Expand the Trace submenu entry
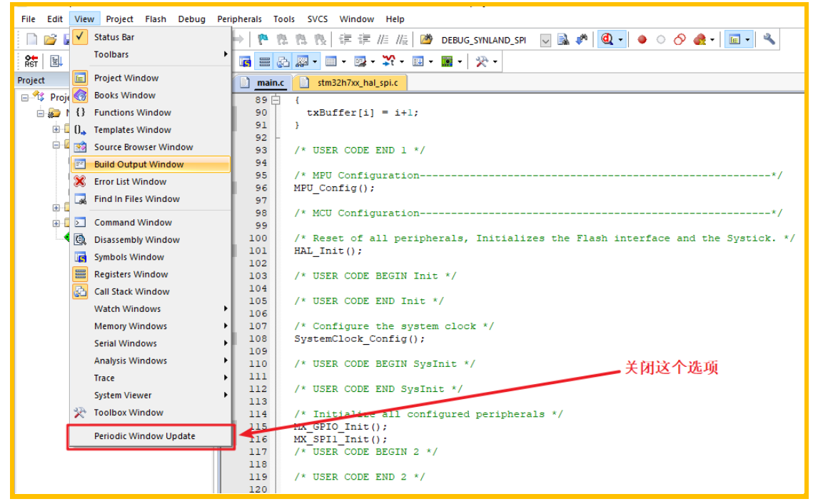This screenshot has width=818, height=504. click(x=151, y=377)
